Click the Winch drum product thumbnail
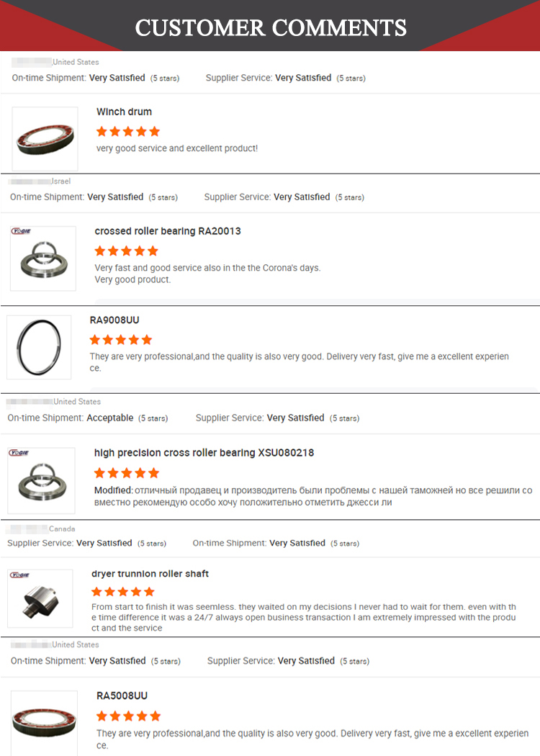The width and height of the screenshot is (540, 756). point(45,139)
